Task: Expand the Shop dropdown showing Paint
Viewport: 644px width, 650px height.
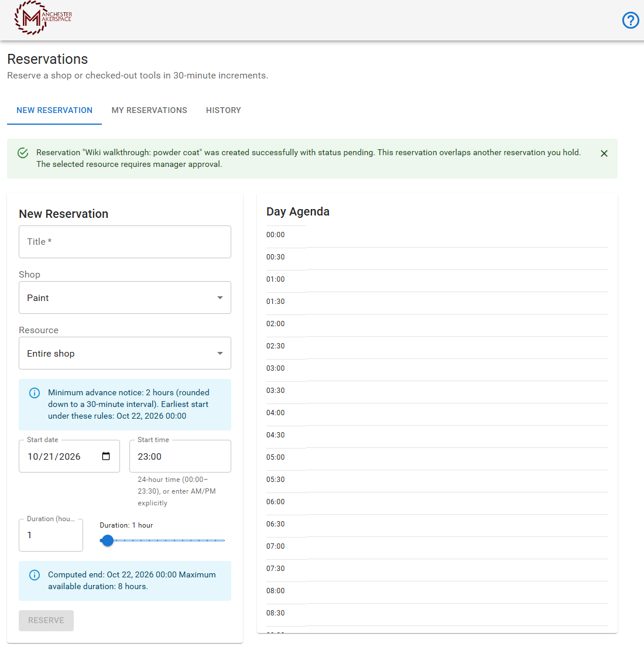Action: click(x=125, y=297)
